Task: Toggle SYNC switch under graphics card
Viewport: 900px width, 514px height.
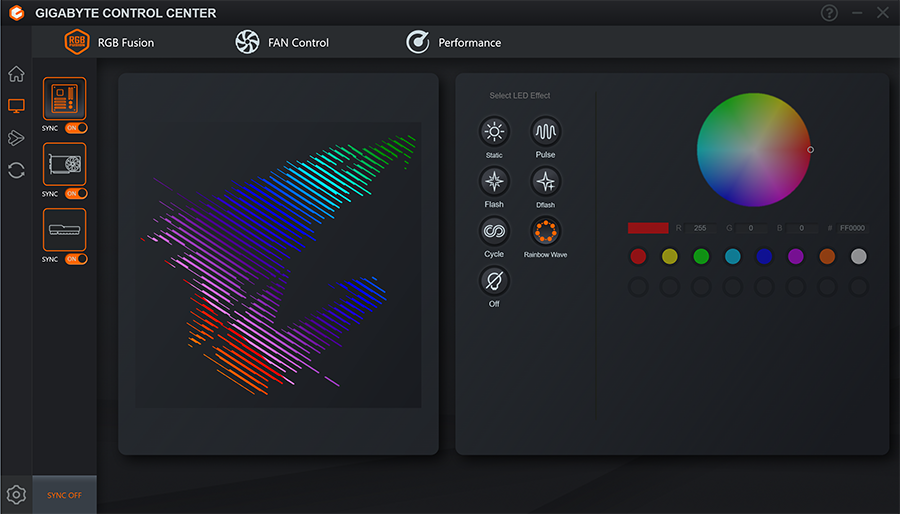Action: tap(76, 193)
